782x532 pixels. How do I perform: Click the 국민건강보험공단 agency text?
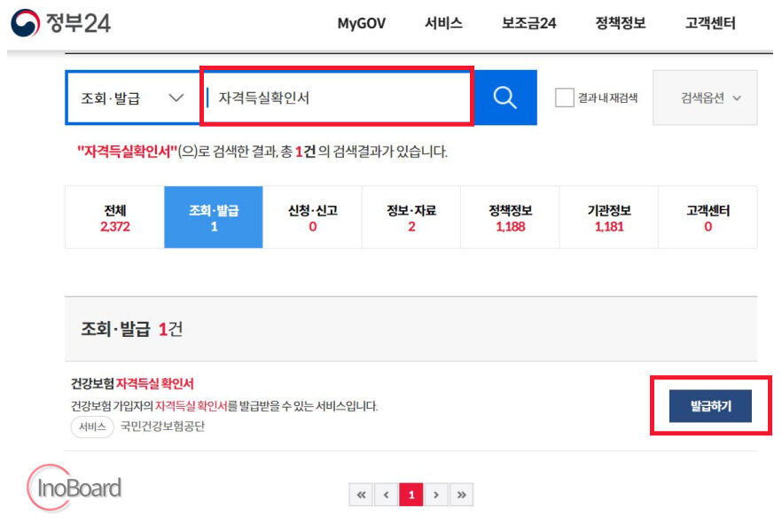[x=162, y=426]
